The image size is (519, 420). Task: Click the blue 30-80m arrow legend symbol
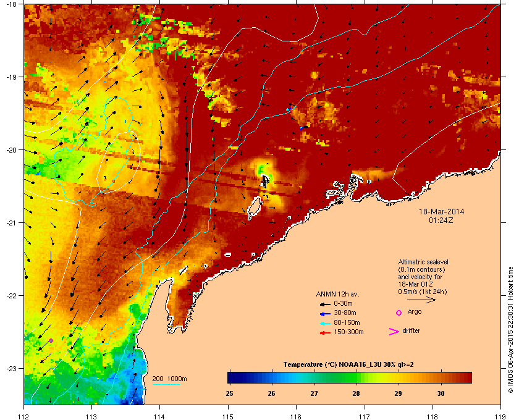click(325, 313)
